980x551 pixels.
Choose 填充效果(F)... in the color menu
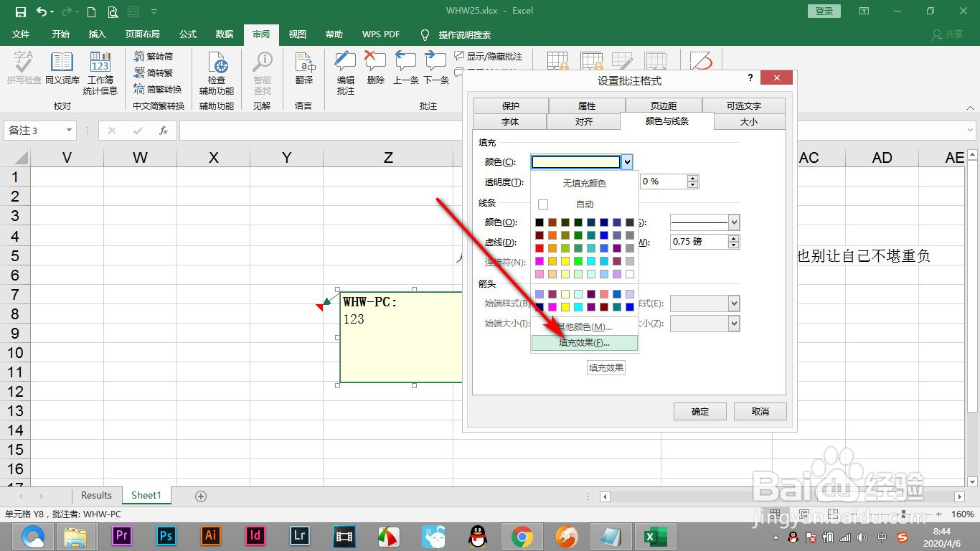click(x=584, y=343)
